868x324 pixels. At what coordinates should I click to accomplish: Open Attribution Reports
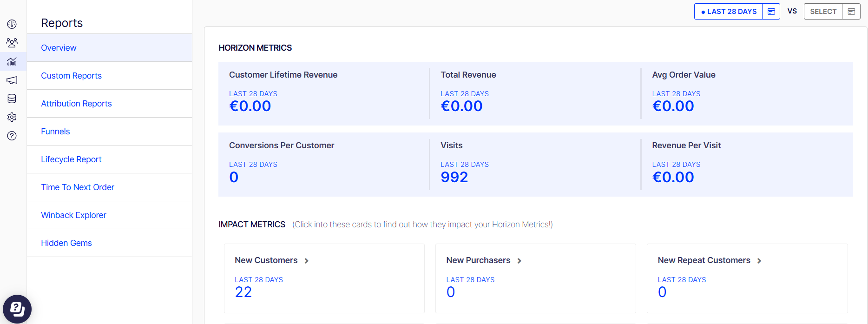tap(110, 104)
